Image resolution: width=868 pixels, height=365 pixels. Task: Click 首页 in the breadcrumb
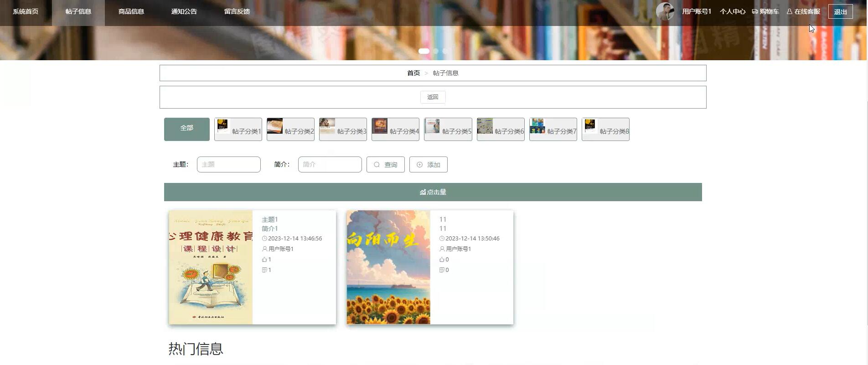pyautogui.click(x=413, y=73)
